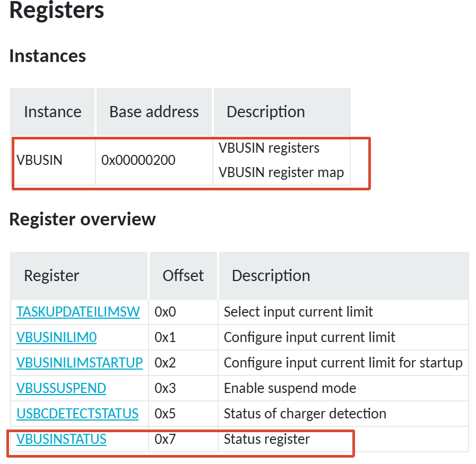Image resolution: width=476 pixels, height=464 pixels.
Task: Click the Instances section heading
Action: point(48,56)
